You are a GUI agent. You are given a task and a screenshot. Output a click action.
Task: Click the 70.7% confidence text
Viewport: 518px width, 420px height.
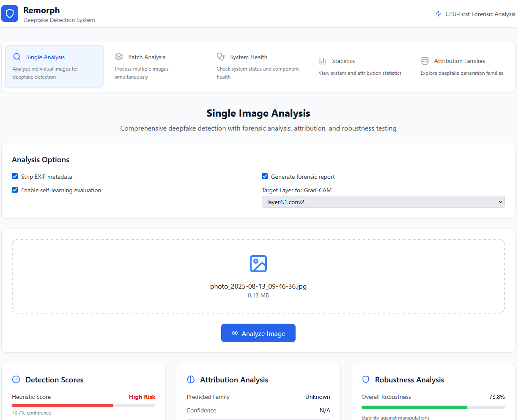pos(32,413)
